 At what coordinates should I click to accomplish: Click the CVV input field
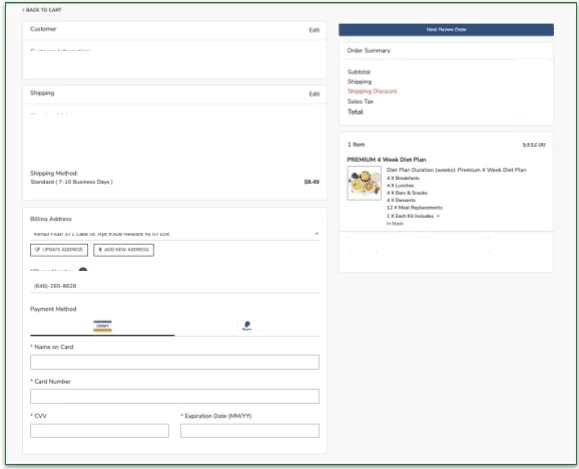[x=99, y=431]
